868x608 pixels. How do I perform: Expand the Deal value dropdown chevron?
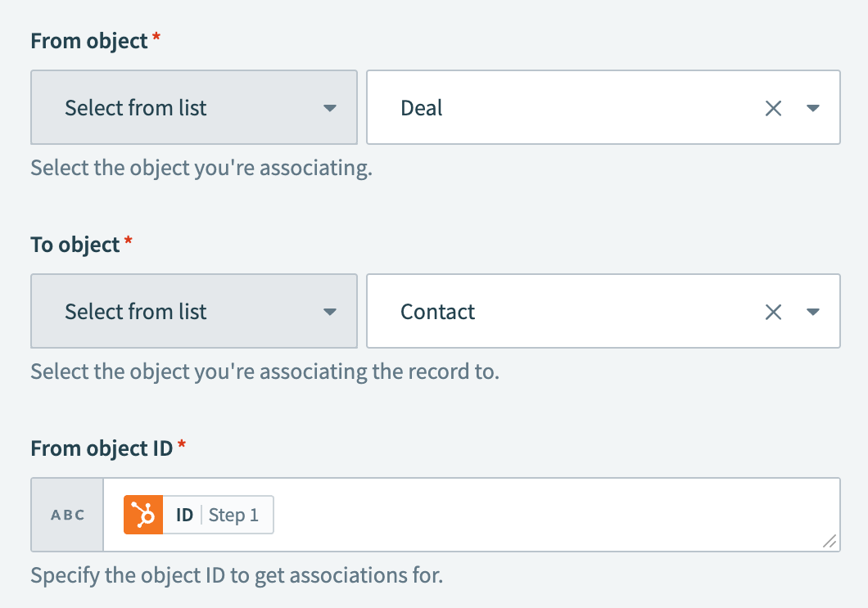pyautogui.click(x=813, y=107)
